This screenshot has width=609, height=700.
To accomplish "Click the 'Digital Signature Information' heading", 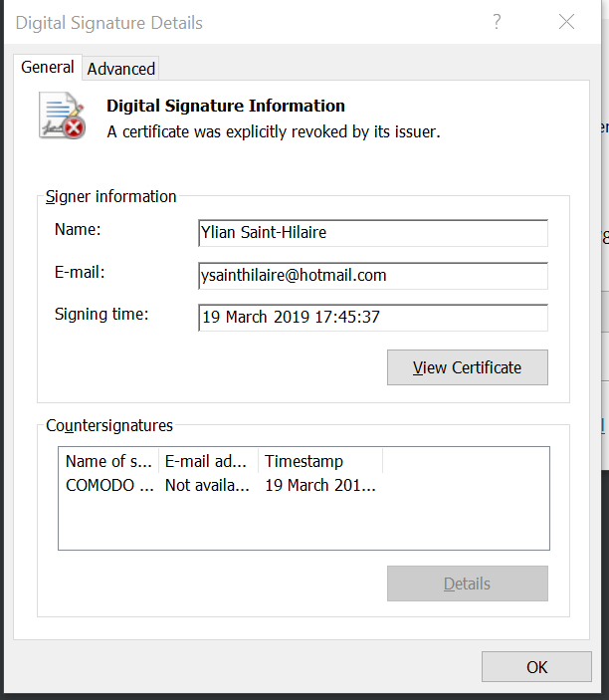I will point(226,106).
